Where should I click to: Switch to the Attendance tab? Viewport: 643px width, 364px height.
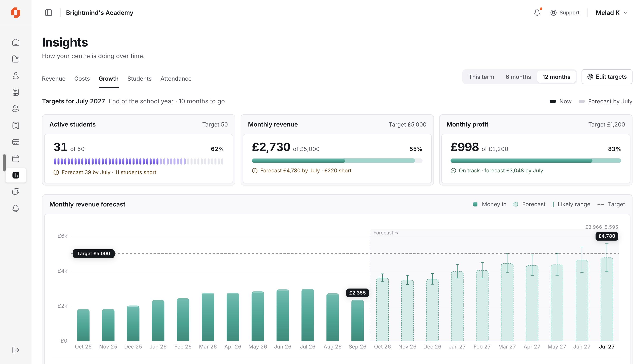176,78
